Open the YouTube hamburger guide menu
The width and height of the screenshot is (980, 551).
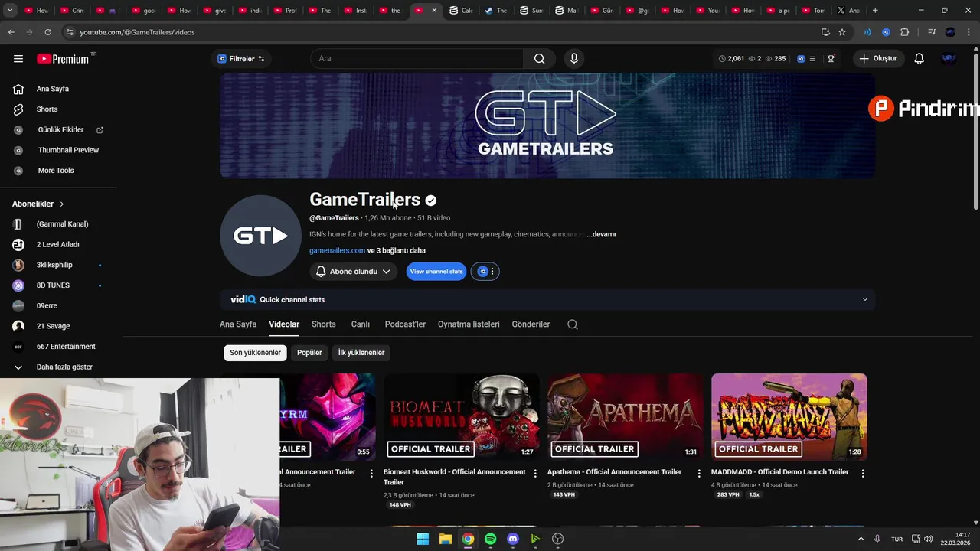18,59
